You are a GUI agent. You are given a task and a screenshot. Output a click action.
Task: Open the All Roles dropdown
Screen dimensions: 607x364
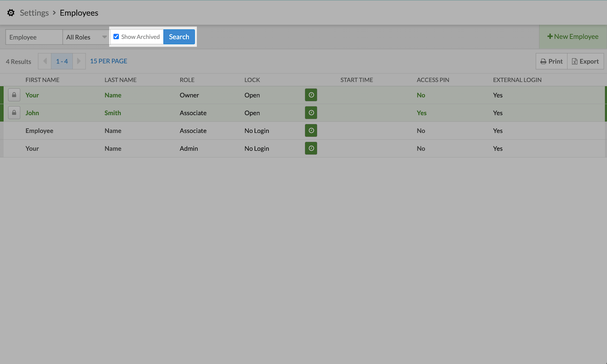[x=86, y=37]
